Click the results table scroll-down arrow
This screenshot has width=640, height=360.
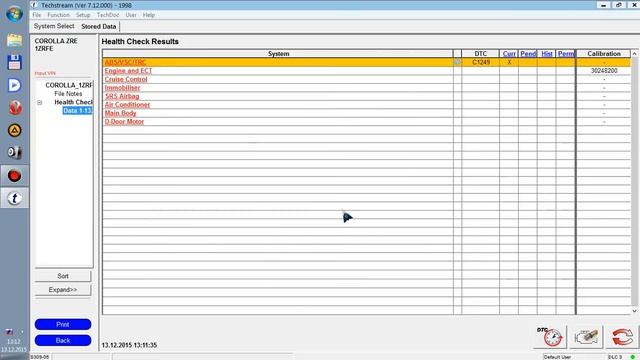tap(634, 311)
